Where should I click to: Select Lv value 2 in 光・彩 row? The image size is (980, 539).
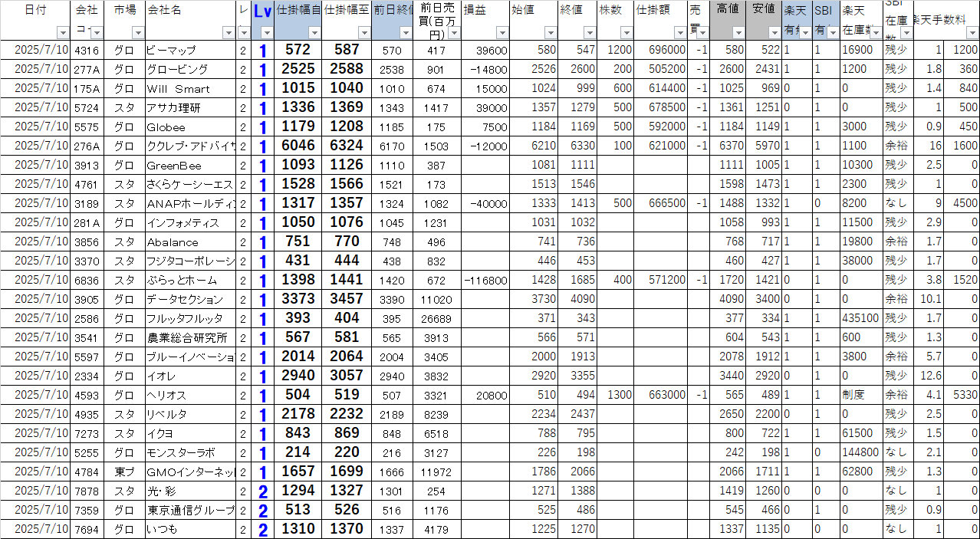[262, 491]
